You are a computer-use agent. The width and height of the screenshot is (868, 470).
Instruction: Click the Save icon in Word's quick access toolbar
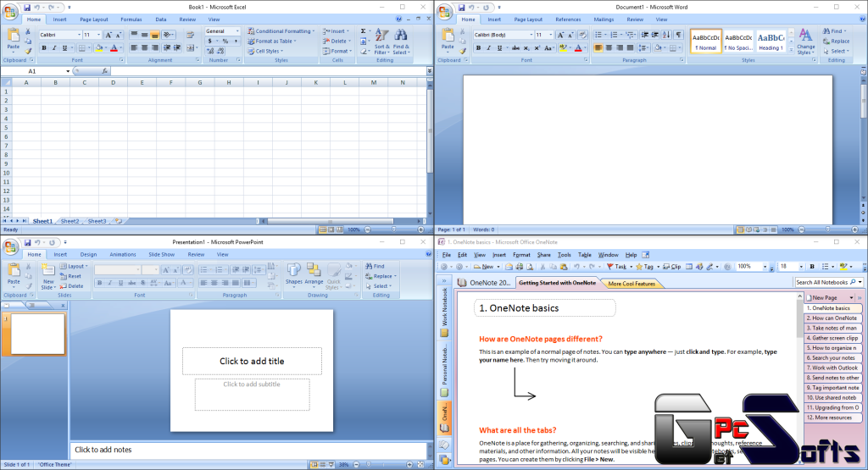pos(461,8)
